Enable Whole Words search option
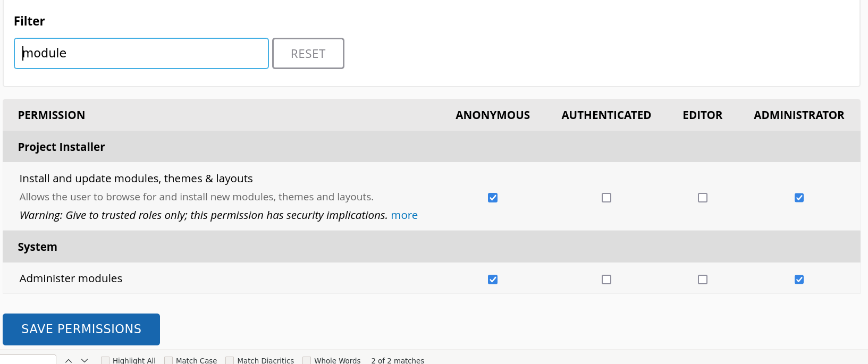Image resolution: width=868 pixels, height=364 pixels. [x=307, y=360]
